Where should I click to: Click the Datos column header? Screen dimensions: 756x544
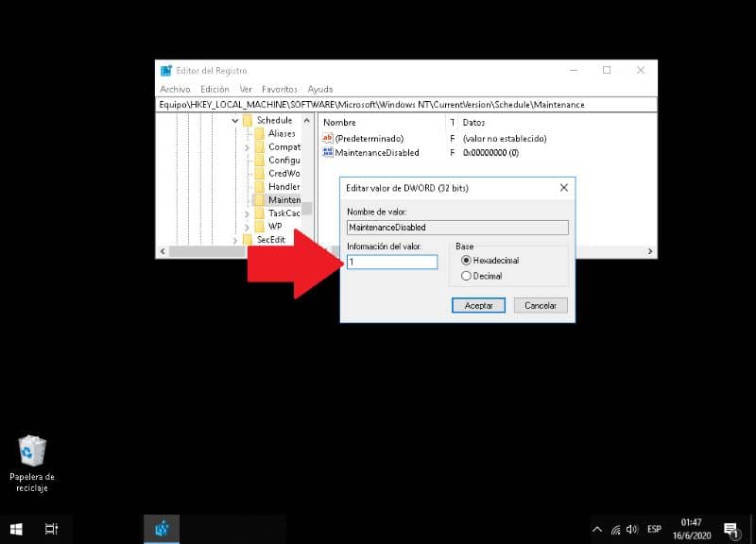point(473,123)
